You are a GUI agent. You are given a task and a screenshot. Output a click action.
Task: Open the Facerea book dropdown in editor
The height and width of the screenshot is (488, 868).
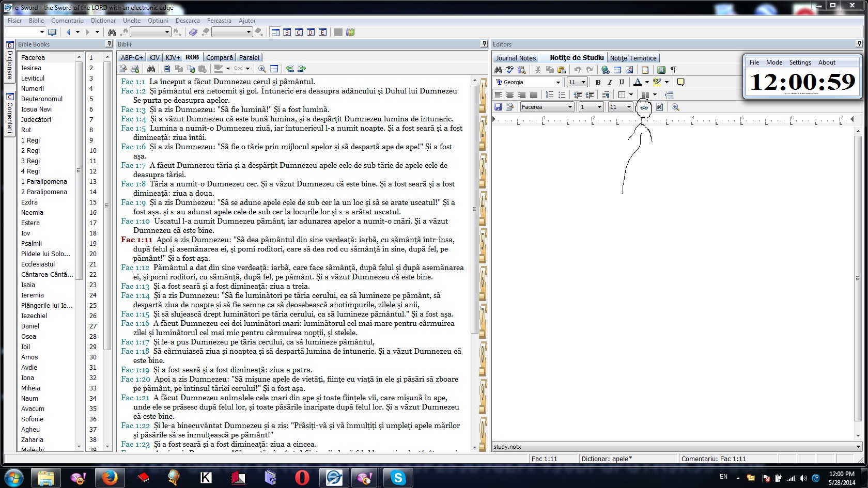(x=570, y=107)
